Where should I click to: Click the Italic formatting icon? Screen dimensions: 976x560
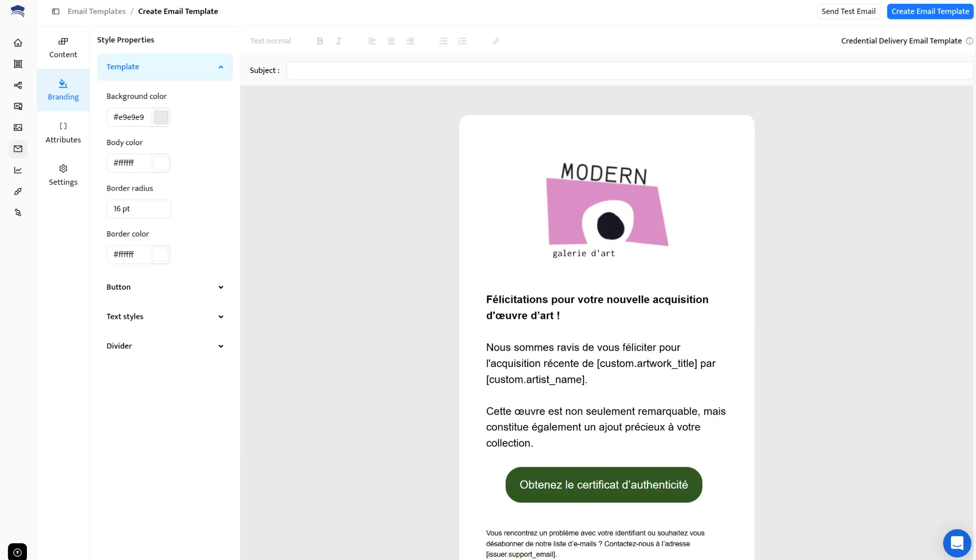339,41
